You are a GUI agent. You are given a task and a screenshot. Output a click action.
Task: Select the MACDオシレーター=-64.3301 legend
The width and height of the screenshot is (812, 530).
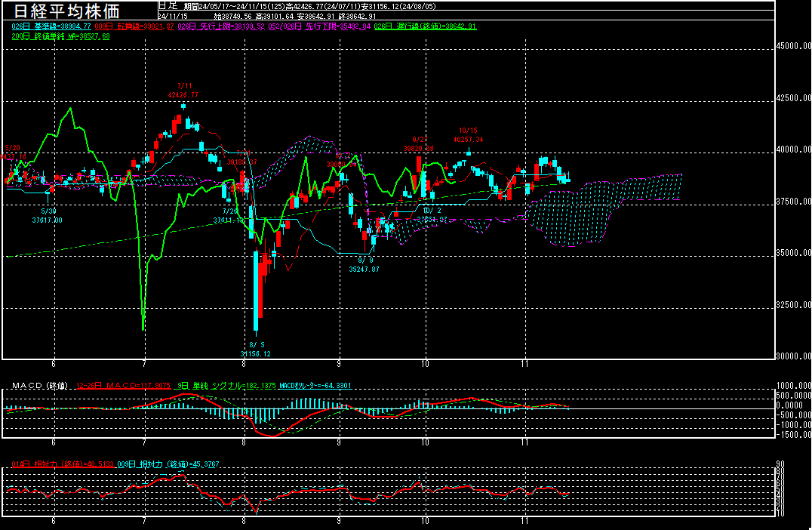click(315, 386)
